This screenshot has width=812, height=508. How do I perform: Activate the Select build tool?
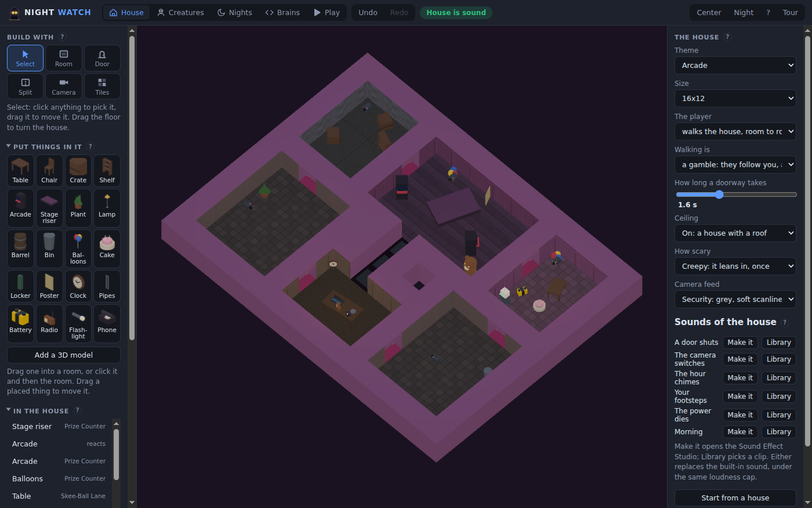coord(25,58)
